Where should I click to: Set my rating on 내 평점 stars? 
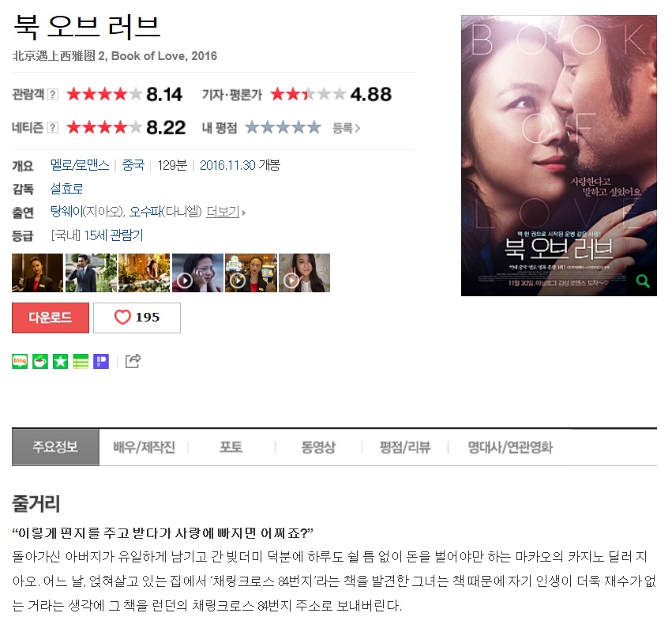tap(283, 127)
